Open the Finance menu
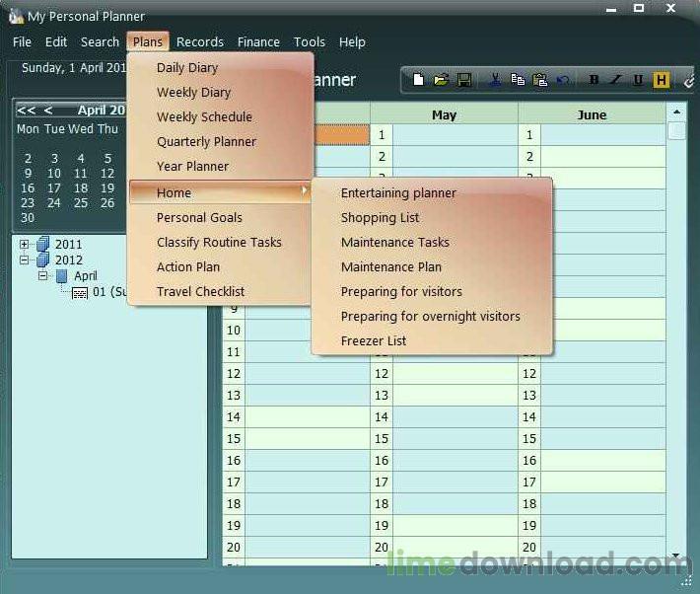700x594 pixels. click(258, 42)
